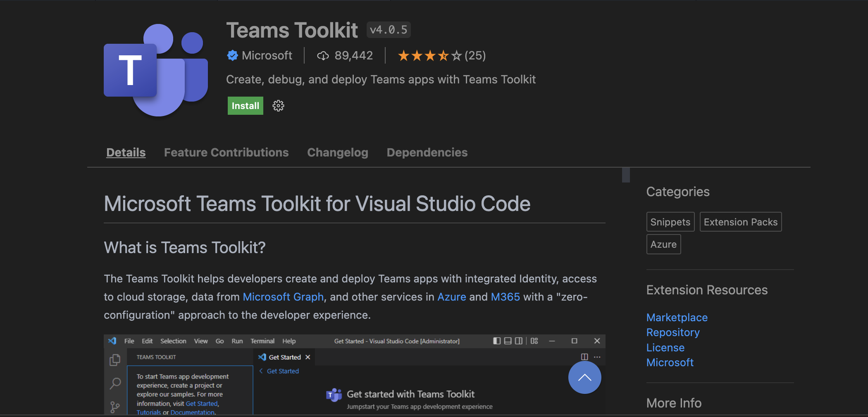
Task: Click the Documentation link in the embedded screenshot
Action: (x=193, y=412)
